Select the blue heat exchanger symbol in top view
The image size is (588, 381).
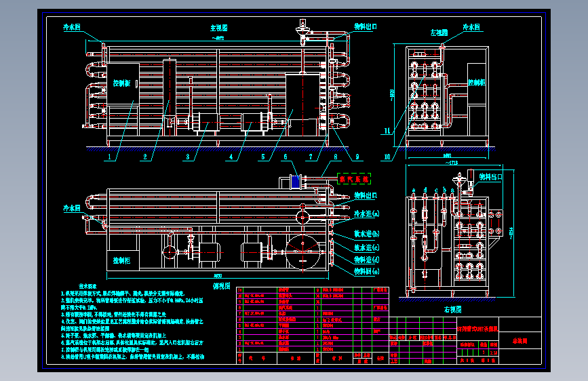pos(296,182)
